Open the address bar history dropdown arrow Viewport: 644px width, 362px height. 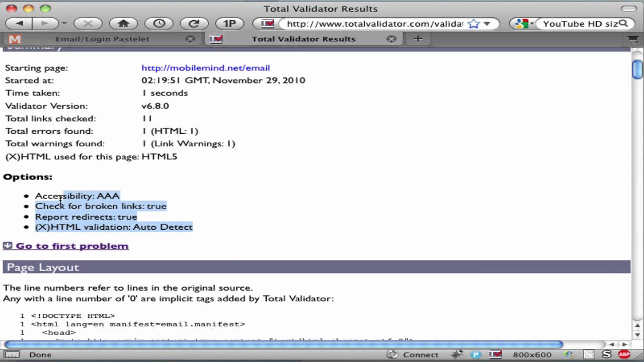(x=487, y=24)
